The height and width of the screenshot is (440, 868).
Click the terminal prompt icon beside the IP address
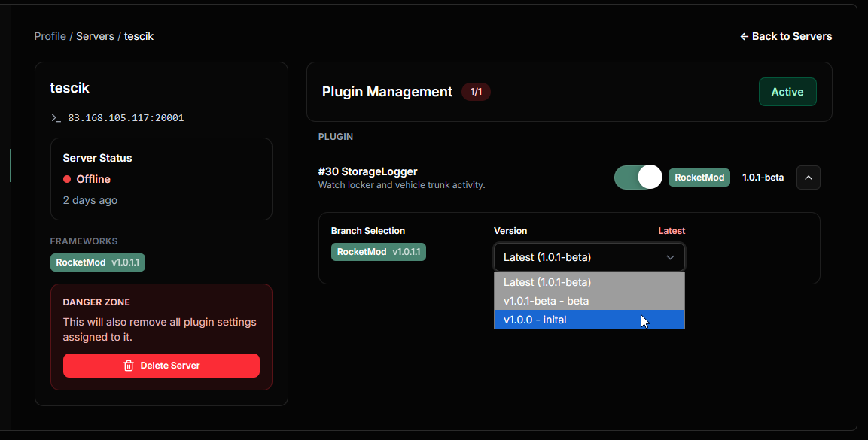(56, 118)
